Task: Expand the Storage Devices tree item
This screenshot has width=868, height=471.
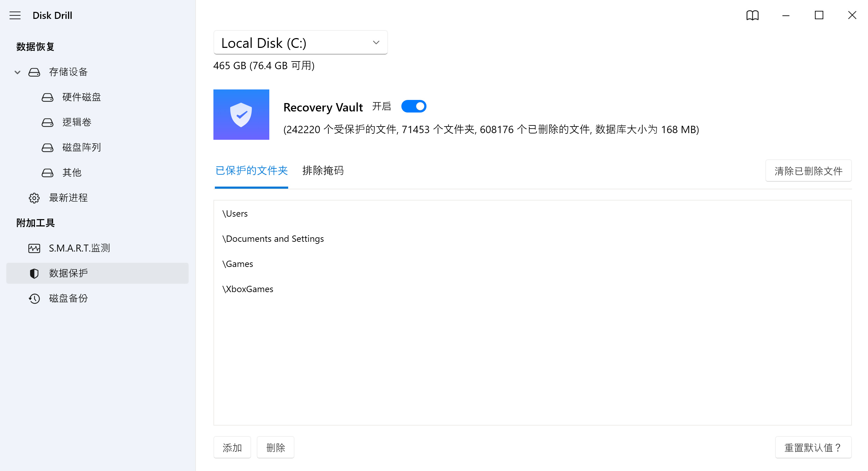Action: point(17,72)
